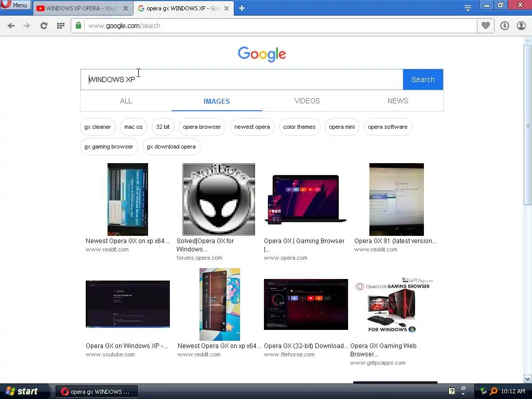Viewport: 532px width, 399px height.
Task: Select the gx gaming browser chip
Action: coord(109,147)
